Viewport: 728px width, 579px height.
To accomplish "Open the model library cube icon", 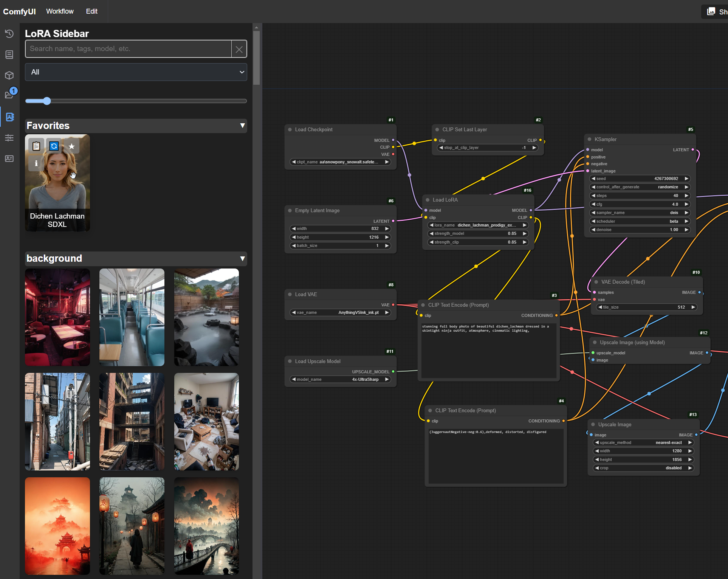I will pyautogui.click(x=9, y=75).
